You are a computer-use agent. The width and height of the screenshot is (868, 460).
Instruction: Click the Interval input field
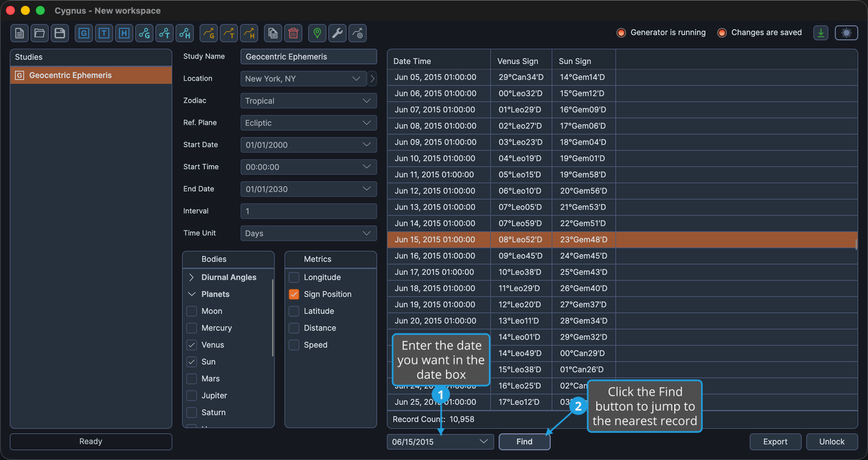pos(309,211)
